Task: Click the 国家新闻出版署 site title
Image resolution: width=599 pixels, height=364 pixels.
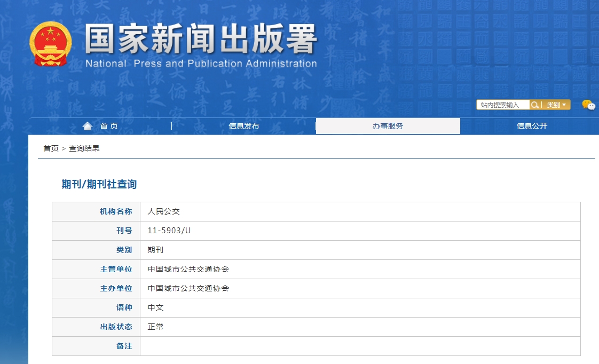Action: (x=201, y=40)
